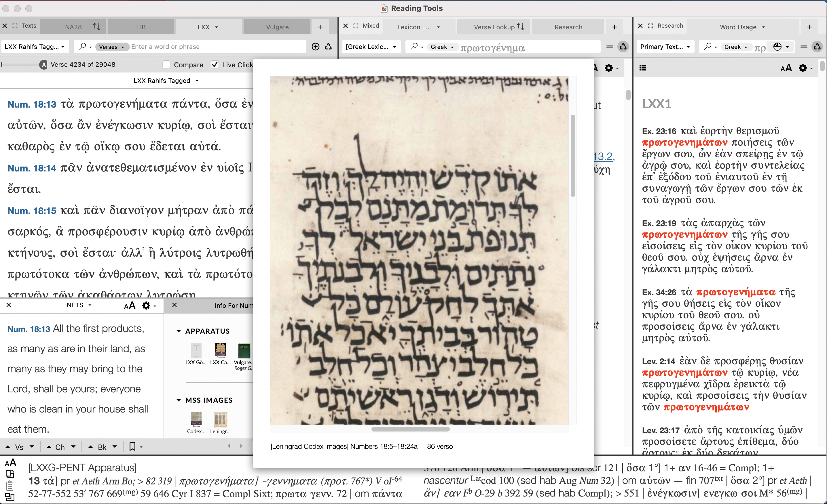Switch to the Verse Lookup tab
Image resolution: width=827 pixels, height=504 pixels.
click(x=494, y=27)
